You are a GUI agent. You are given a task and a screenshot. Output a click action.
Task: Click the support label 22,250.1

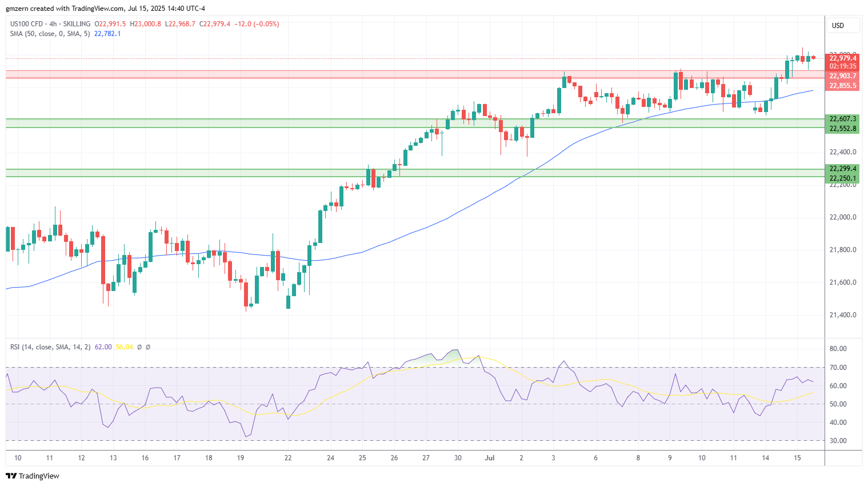click(843, 178)
